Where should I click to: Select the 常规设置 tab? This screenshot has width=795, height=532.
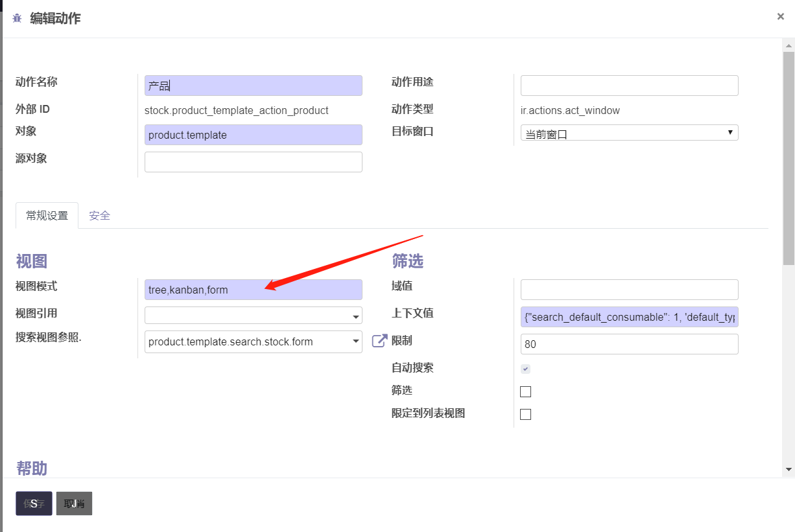tap(46, 215)
